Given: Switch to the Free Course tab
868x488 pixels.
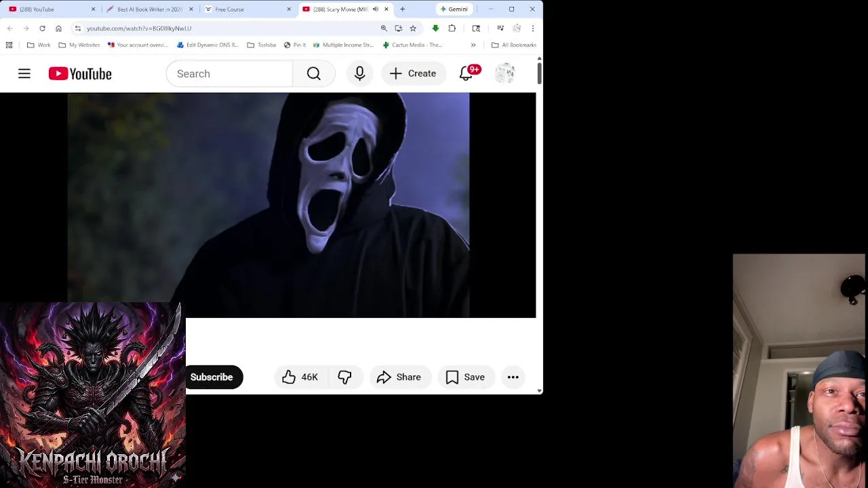Looking at the screenshot, I should pyautogui.click(x=247, y=9).
